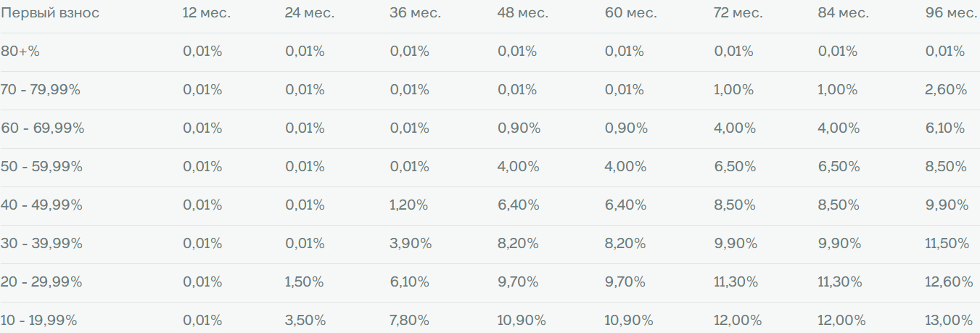Viewport: 980px width, 333px height.
Task: Click the 2,60% rate cell
Action: click(x=946, y=90)
